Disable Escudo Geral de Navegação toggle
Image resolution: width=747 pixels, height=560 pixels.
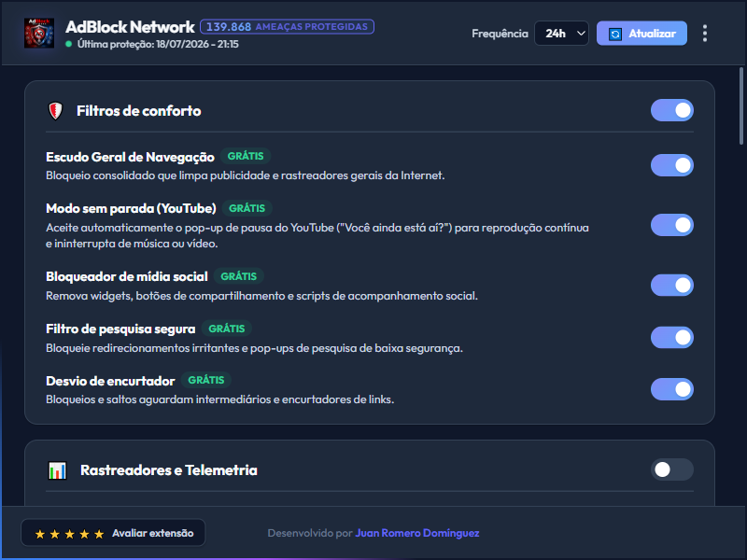click(x=671, y=165)
